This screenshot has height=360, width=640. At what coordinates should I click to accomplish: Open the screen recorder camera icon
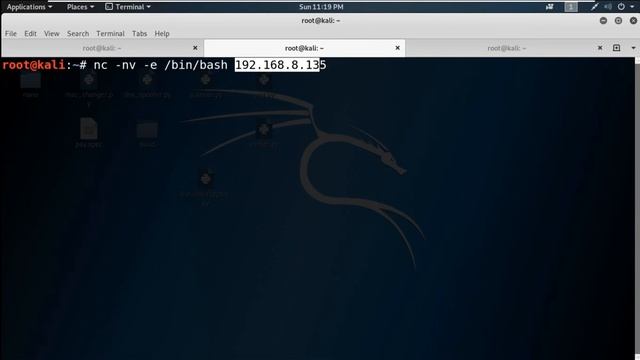click(549, 7)
